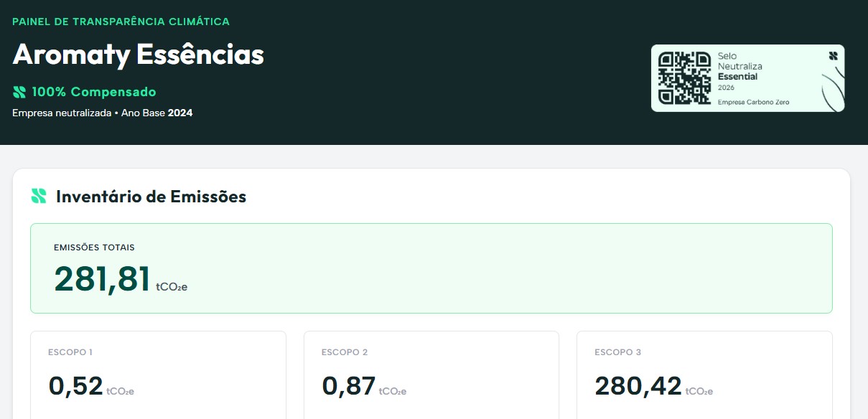Click the 280,42 value for Escopo 3
Image resolution: width=868 pixels, height=419 pixels.
tap(638, 386)
